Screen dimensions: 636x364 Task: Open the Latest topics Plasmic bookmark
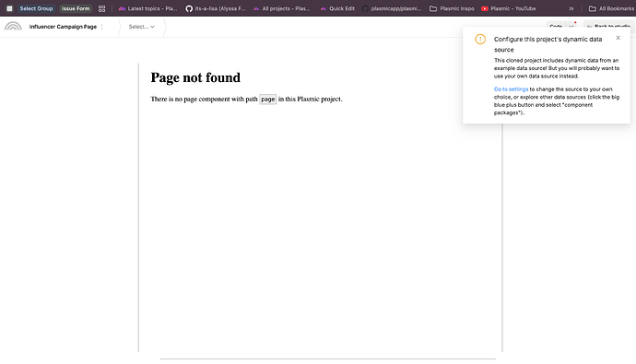pos(147,8)
